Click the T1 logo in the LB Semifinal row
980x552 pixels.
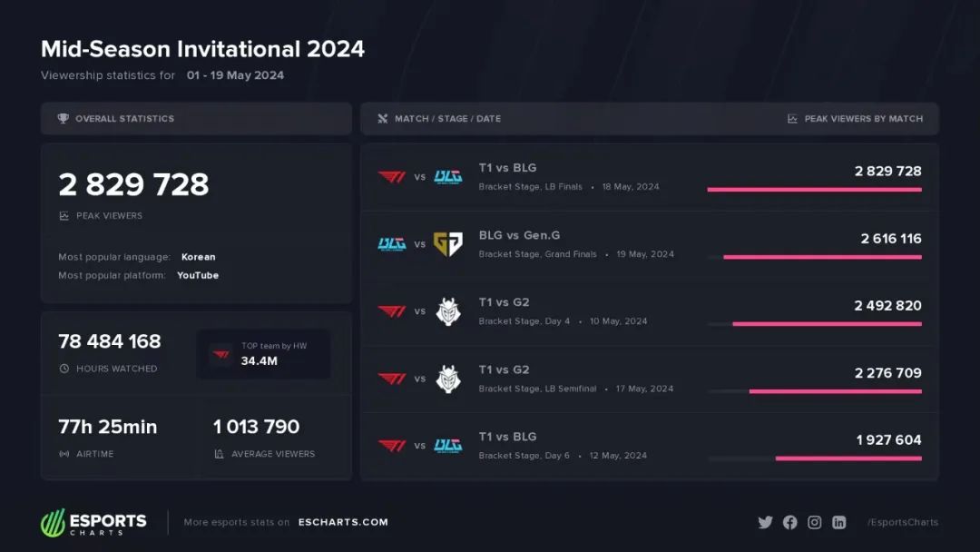pyautogui.click(x=392, y=379)
